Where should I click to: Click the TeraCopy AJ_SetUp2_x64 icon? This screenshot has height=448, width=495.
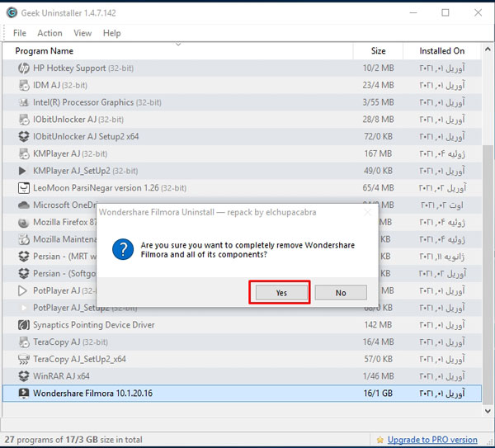click(24, 359)
